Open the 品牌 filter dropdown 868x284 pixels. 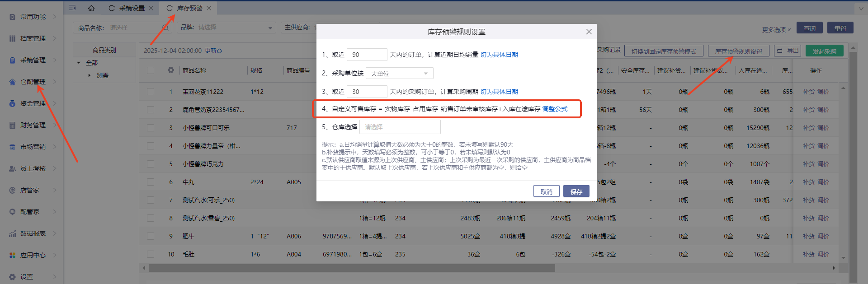pos(233,28)
